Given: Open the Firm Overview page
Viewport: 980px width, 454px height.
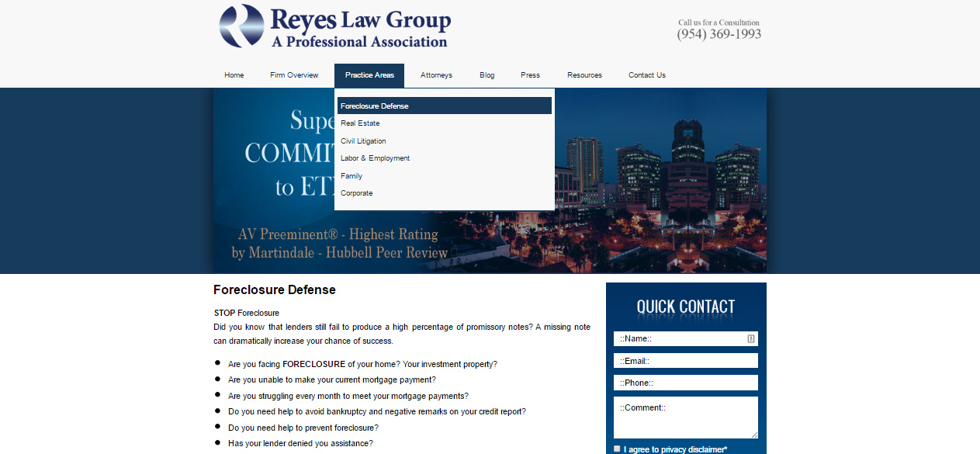Looking at the screenshot, I should coord(294,75).
